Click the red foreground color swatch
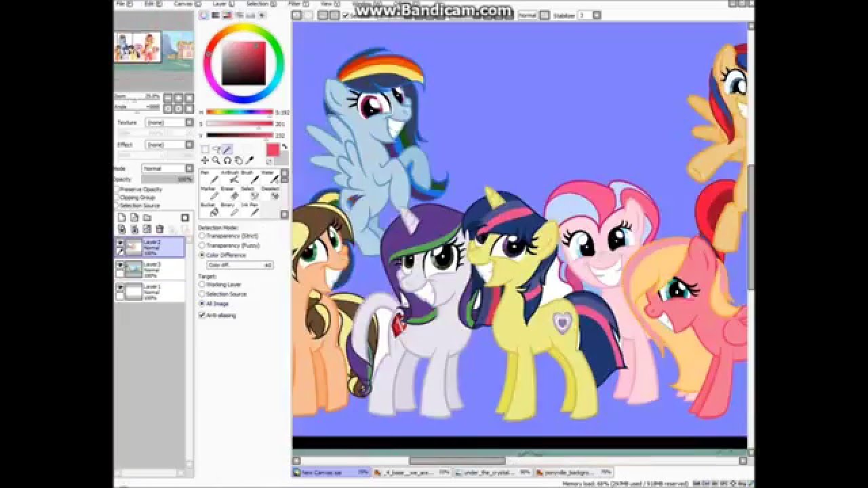The image size is (868, 488). [273, 150]
